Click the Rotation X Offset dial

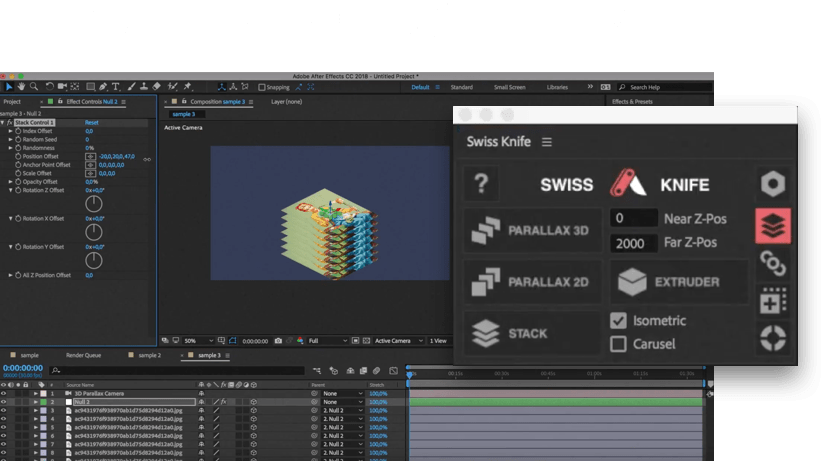point(94,232)
